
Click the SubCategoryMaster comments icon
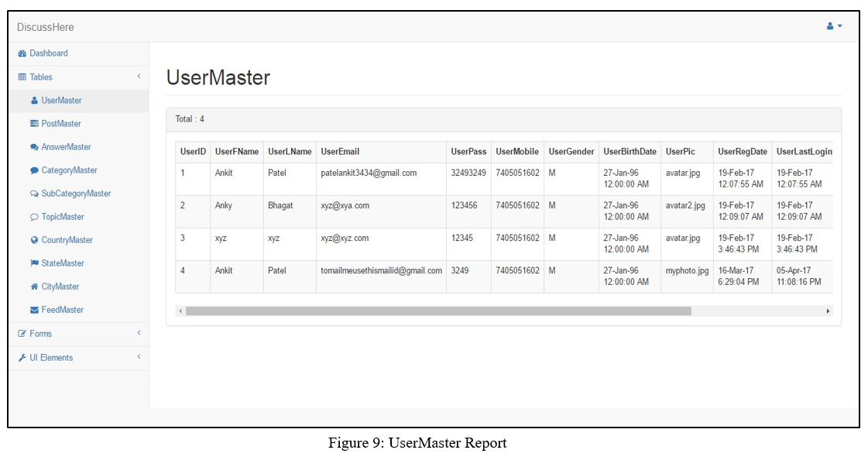pos(34,194)
